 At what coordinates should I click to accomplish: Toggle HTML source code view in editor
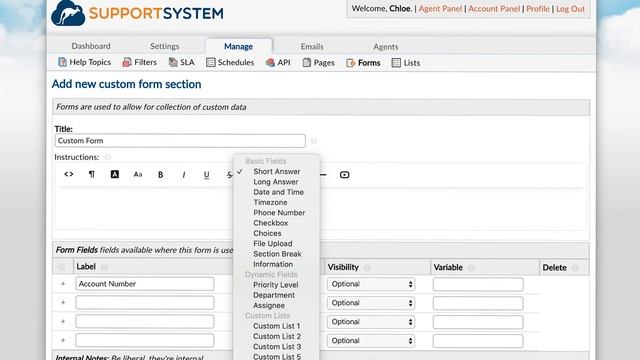(x=69, y=174)
